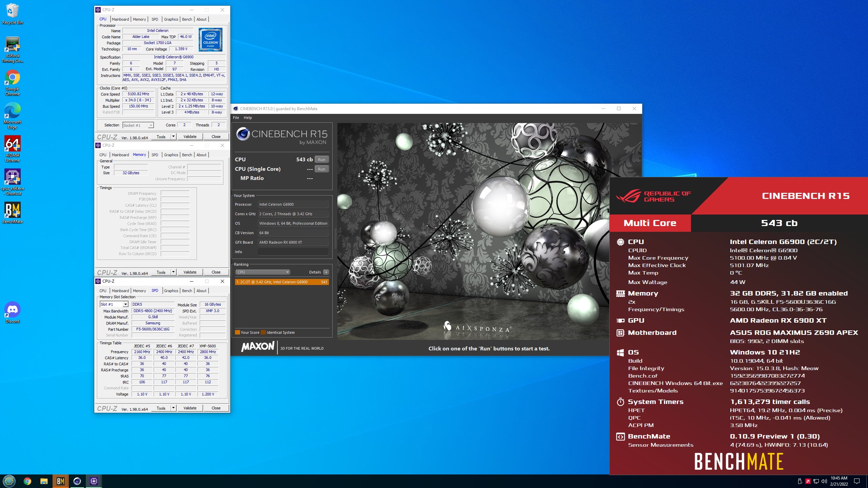Switch to Cinebench in the taskbar
868x488 pixels.
[77, 481]
